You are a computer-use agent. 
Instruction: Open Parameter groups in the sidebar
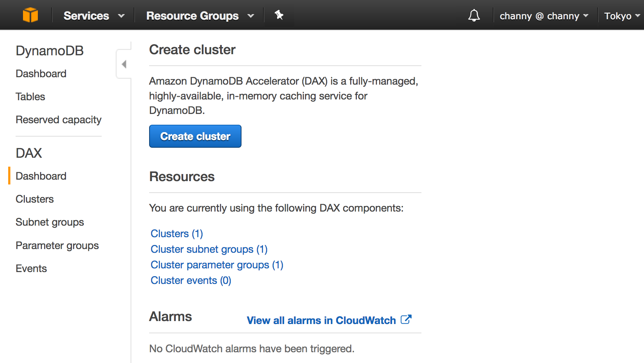(x=57, y=245)
